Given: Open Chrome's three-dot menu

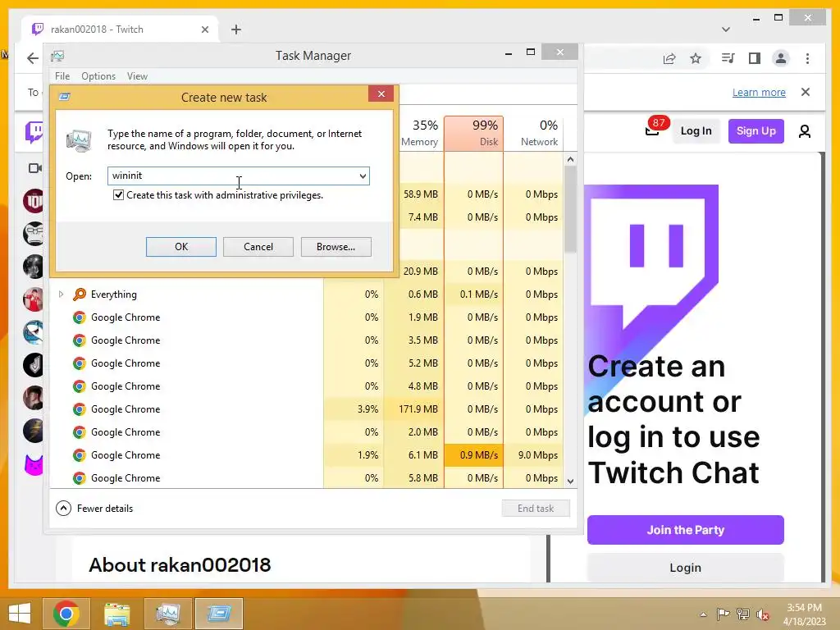Looking at the screenshot, I should click(x=807, y=58).
